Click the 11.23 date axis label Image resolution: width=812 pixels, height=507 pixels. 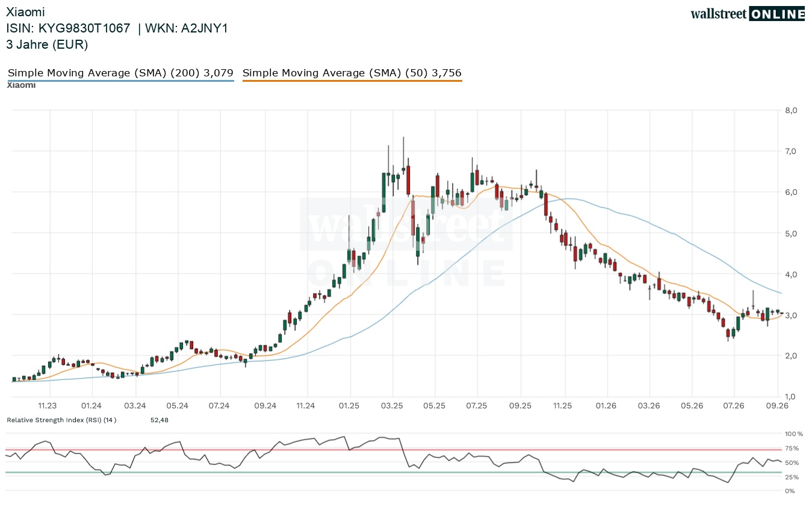[x=48, y=406]
